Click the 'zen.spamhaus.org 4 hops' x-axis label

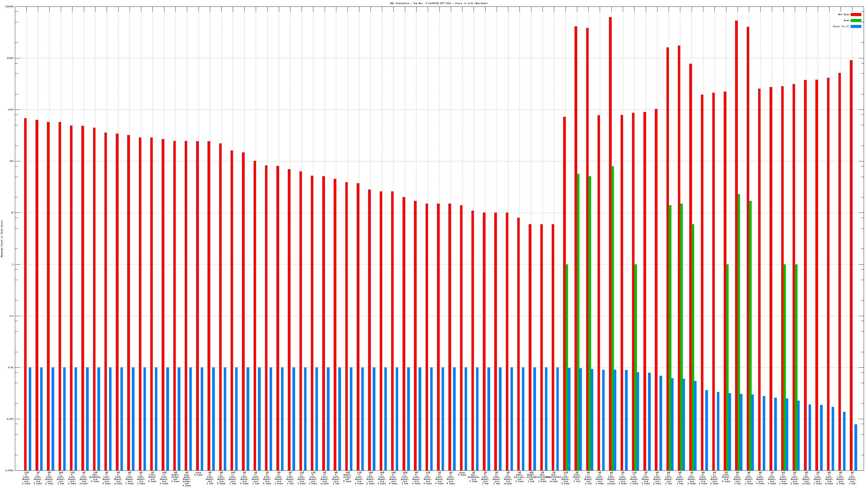click(x=473, y=477)
